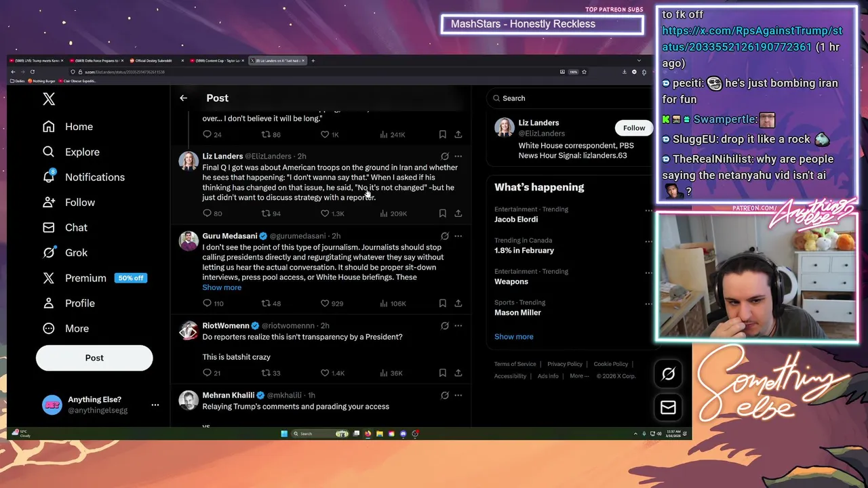Open Windows Start button on taskbar

coord(284,434)
